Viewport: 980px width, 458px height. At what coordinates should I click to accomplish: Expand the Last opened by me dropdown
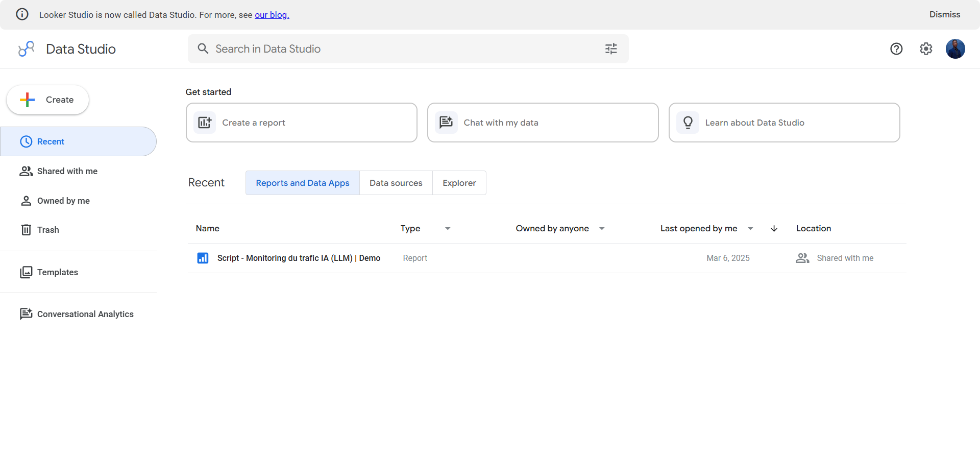750,229
